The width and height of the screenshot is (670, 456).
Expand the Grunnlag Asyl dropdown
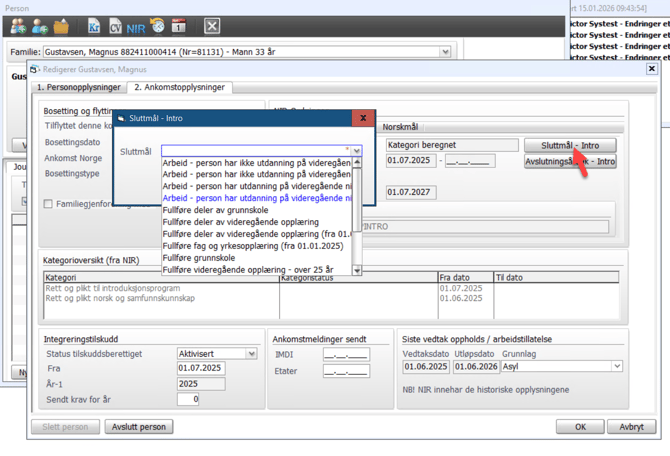tap(616, 367)
